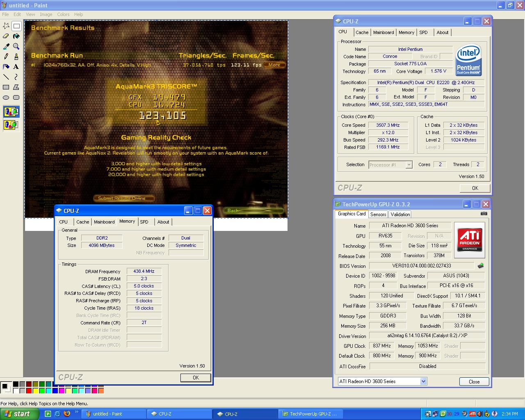Pick the orange color swatch
Image resolution: width=525 pixels, height=420 pixels.
coord(101,390)
